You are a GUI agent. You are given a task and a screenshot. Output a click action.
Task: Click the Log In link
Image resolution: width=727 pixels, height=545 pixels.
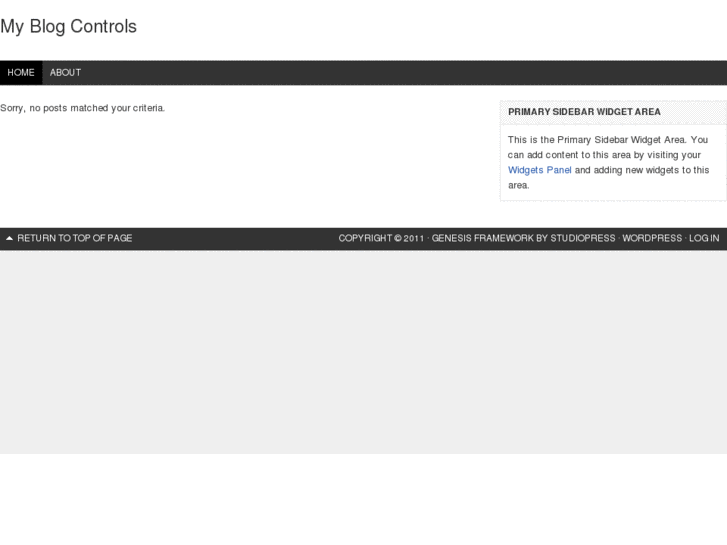point(704,239)
